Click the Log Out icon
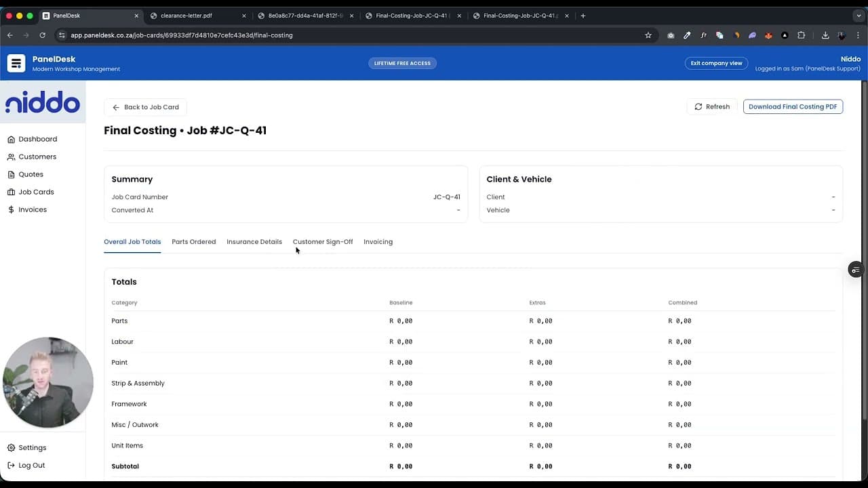The width and height of the screenshot is (868, 488). (x=11, y=465)
